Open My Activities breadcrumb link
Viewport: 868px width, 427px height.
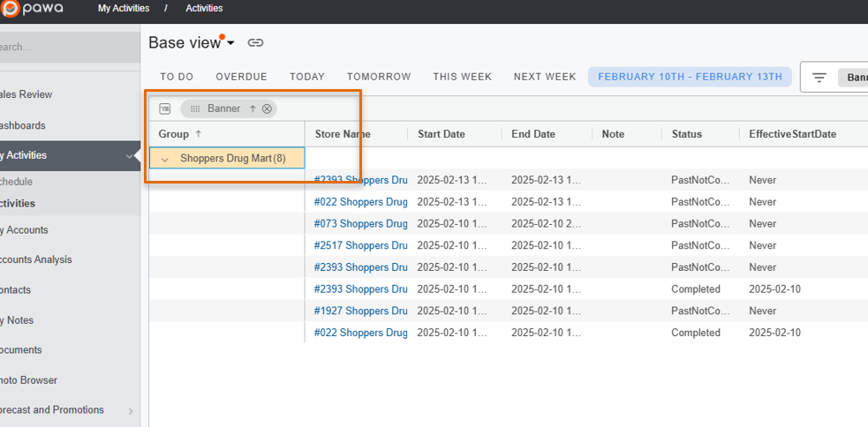point(124,8)
